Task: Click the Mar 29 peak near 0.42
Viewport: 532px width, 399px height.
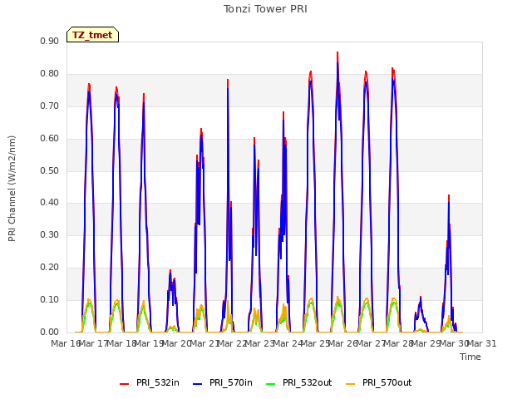Action: (x=449, y=195)
